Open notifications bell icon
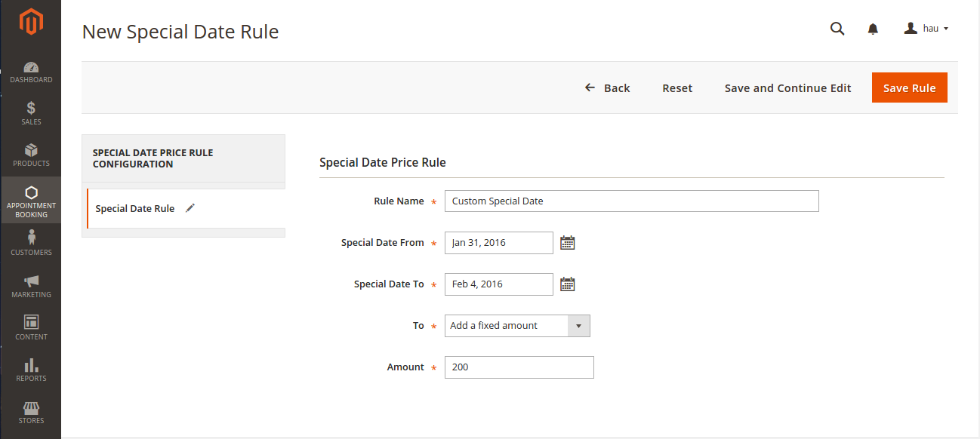Screen dimensions: 980x439 click(873, 29)
